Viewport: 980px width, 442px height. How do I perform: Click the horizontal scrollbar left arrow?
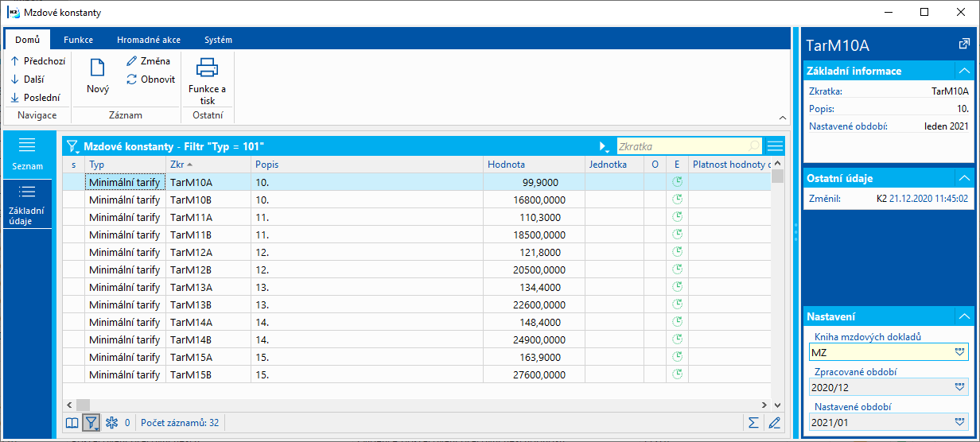(69, 405)
